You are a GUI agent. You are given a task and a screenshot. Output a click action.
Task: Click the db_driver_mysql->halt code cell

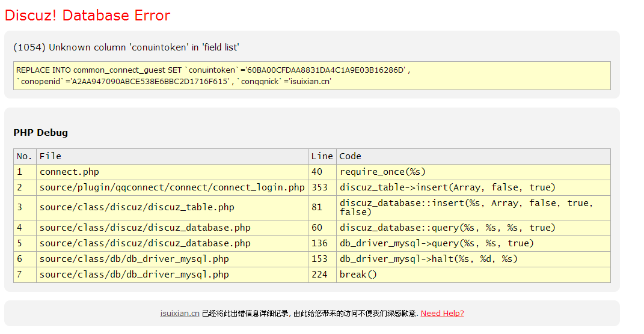(x=428, y=259)
